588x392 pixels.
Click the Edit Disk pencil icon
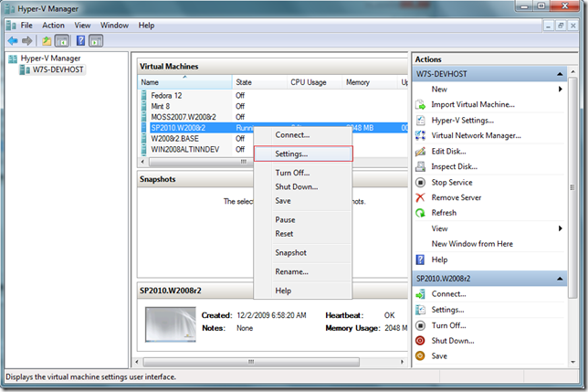(420, 151)
